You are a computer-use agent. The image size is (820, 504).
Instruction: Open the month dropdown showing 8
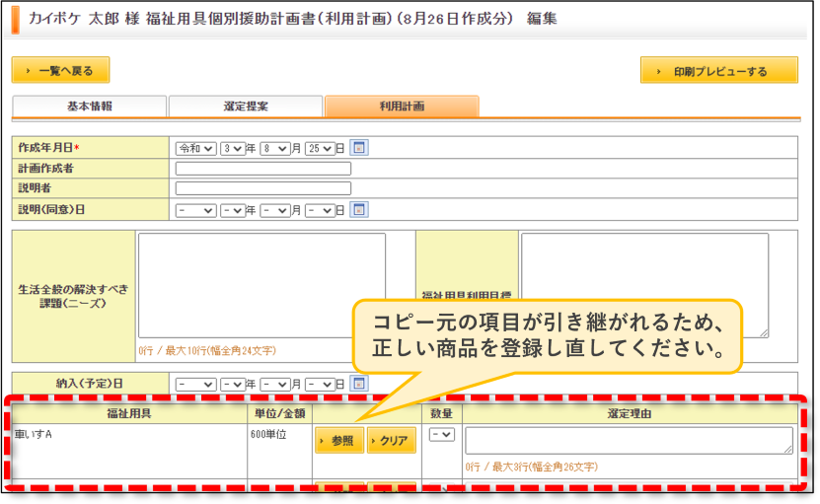pyautogui.click(x=275, y=149)
